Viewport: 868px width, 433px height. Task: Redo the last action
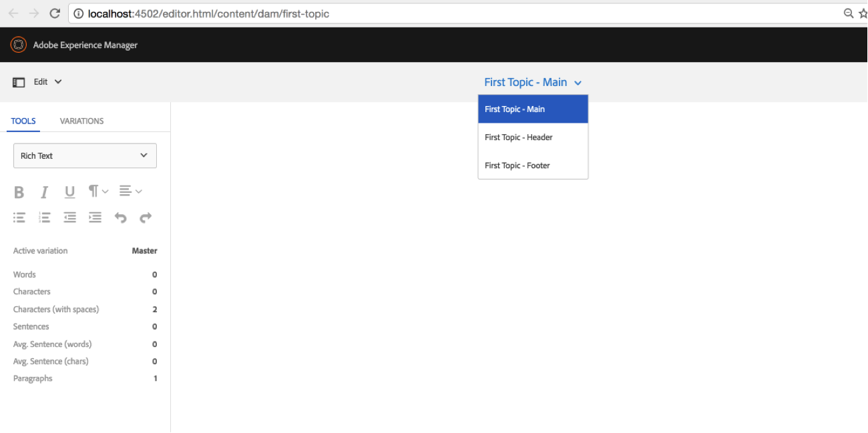click(146, 218)
